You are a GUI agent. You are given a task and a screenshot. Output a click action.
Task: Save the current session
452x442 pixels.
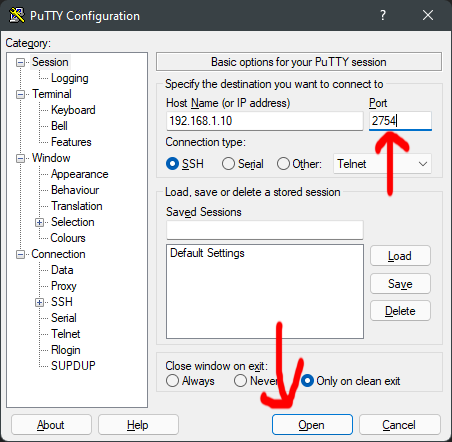(x=400, y=284)
